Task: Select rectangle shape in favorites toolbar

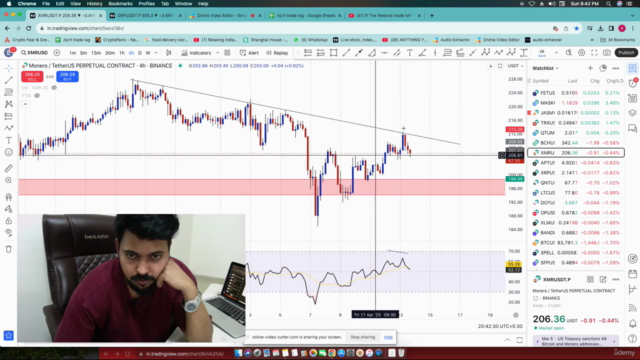Action: tap(333, 53)
